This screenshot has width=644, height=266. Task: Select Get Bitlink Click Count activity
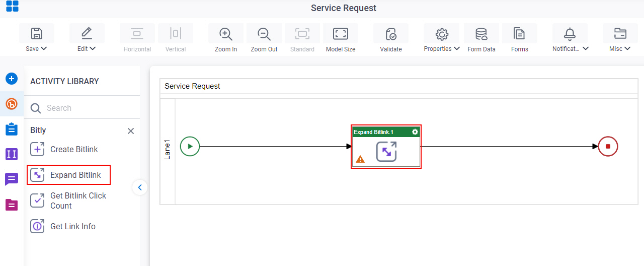(68, 201)
